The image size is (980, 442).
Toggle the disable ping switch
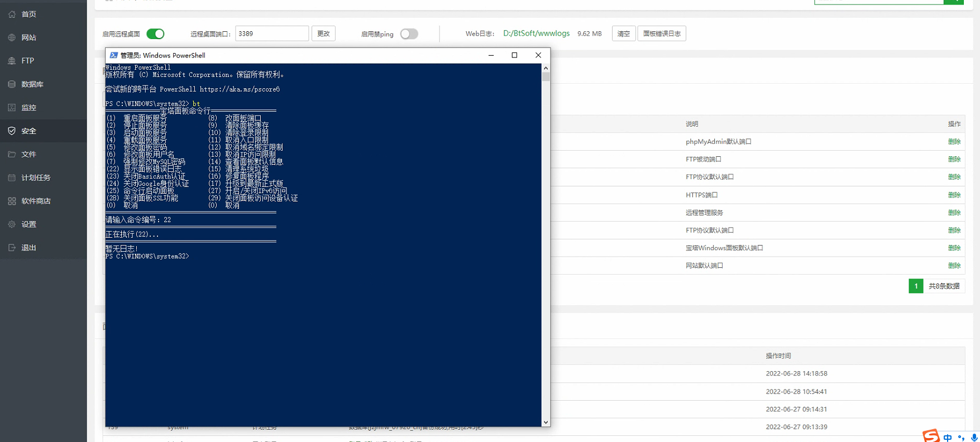coord(409,34)
